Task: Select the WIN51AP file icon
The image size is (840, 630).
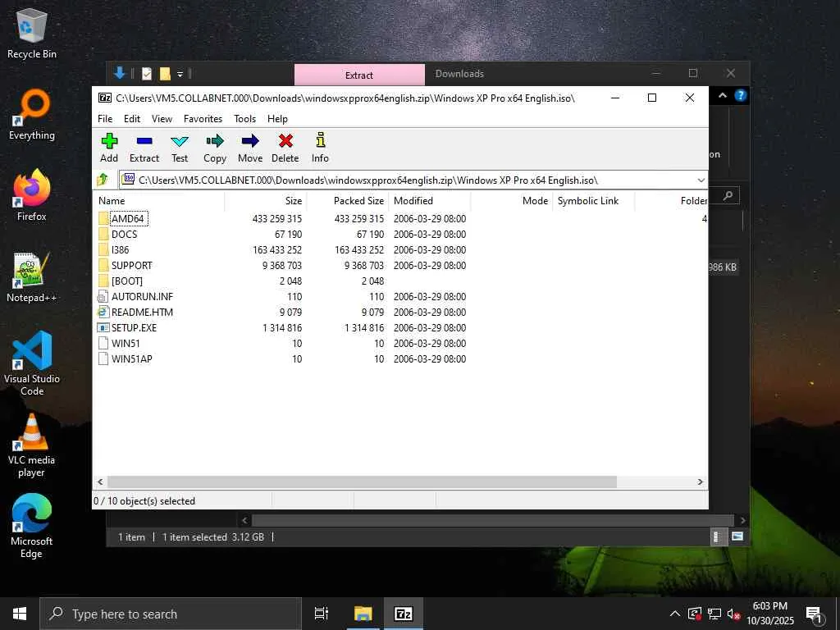Action: tap(103, 359)
